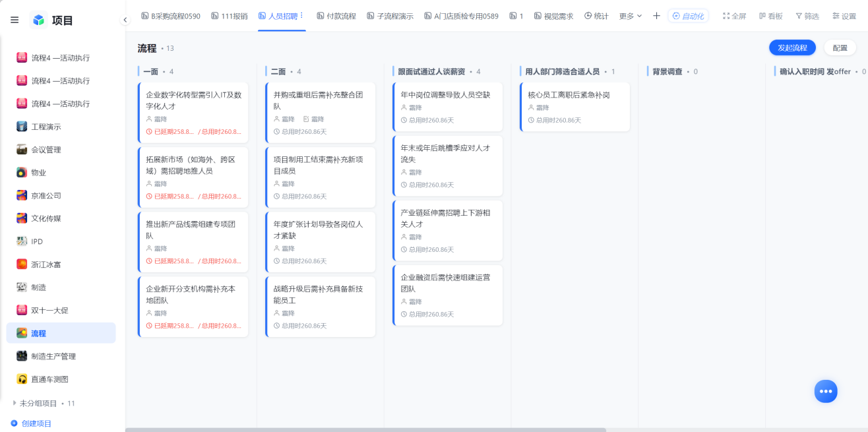Image resolution: width=868 pixels, height=432 pixels.
Task: Click the 物业 project icon
Action: click(x=22, y=172)
